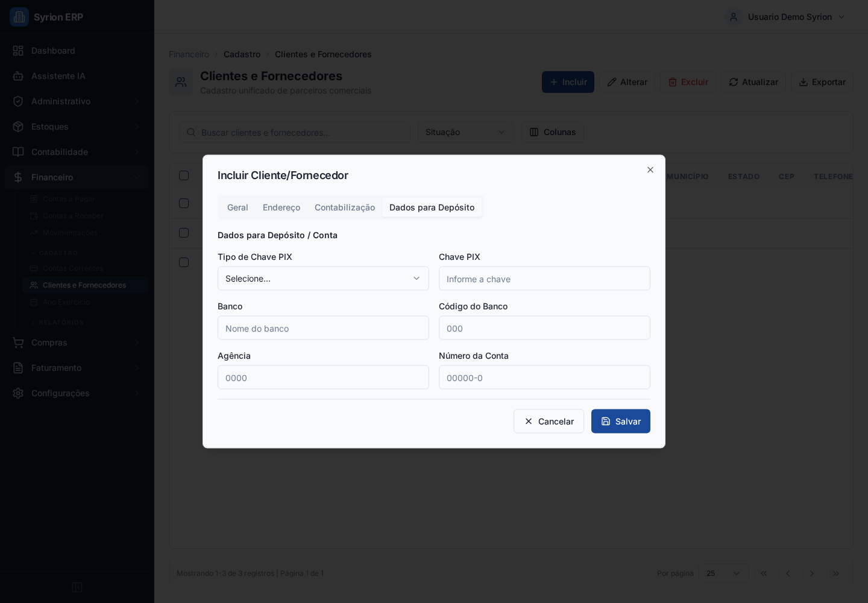Expand the Estoques menu chevron
The width and height of the screenshot is (868, 603).
point(137,127)
